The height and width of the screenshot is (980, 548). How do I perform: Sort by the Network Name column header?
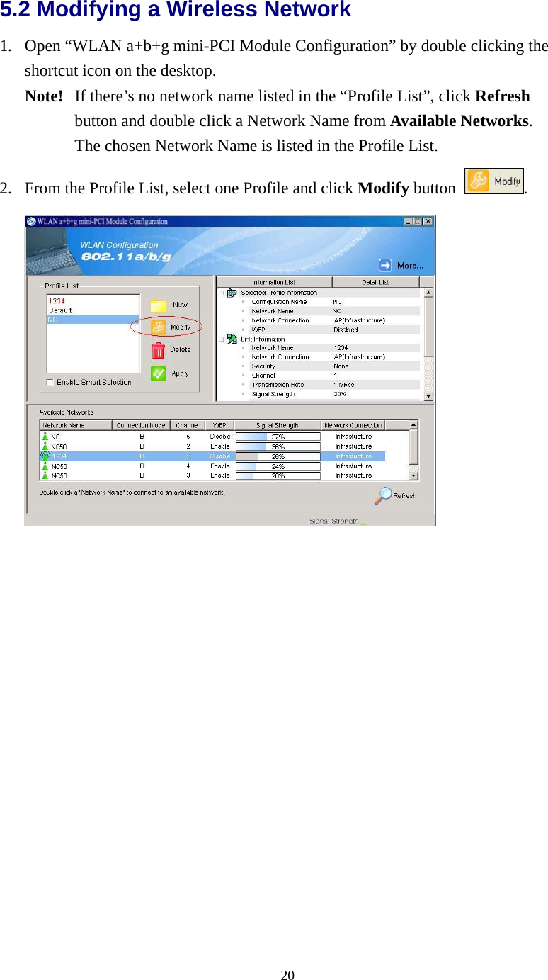pos(76,425)
